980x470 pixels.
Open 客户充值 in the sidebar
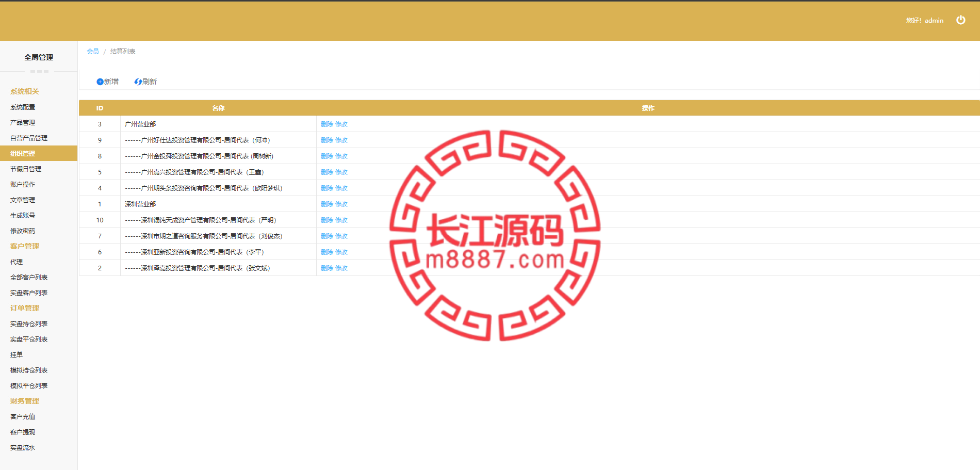(x=23, y=417)
